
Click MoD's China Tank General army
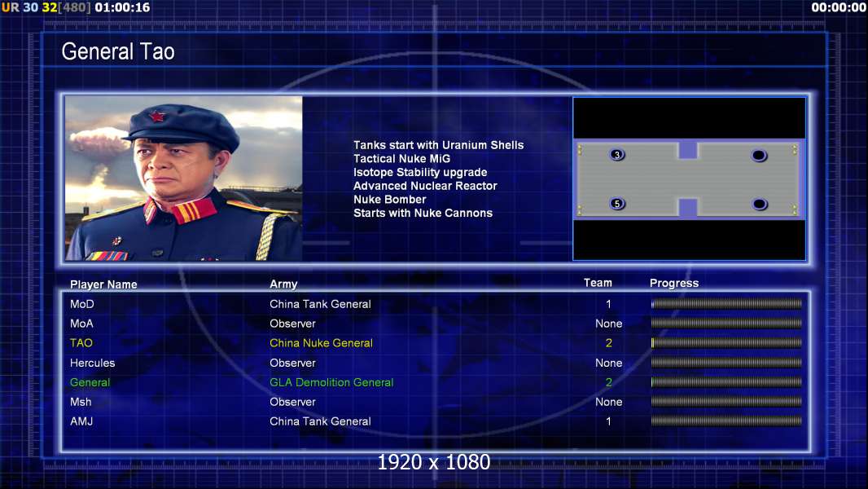click(x=320, y=304)
